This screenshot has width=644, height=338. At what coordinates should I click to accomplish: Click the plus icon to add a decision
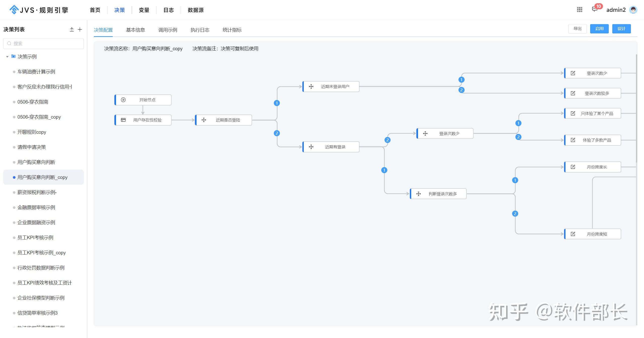[x=80, y=29]
